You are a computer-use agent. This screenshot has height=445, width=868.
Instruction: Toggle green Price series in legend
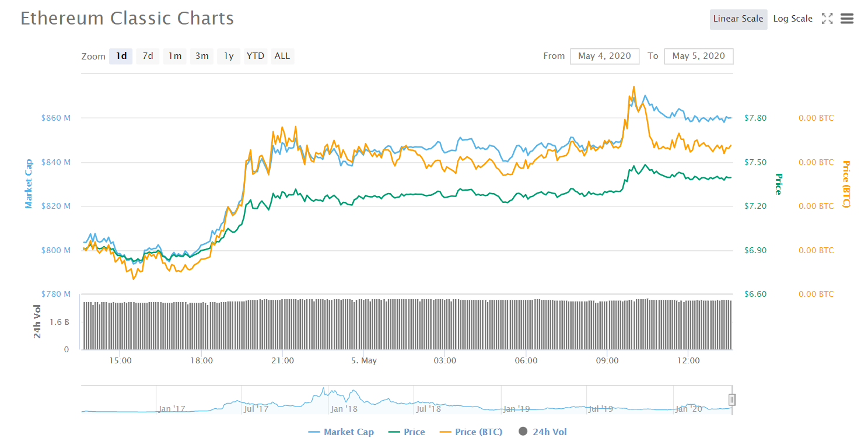coord(407,432)
